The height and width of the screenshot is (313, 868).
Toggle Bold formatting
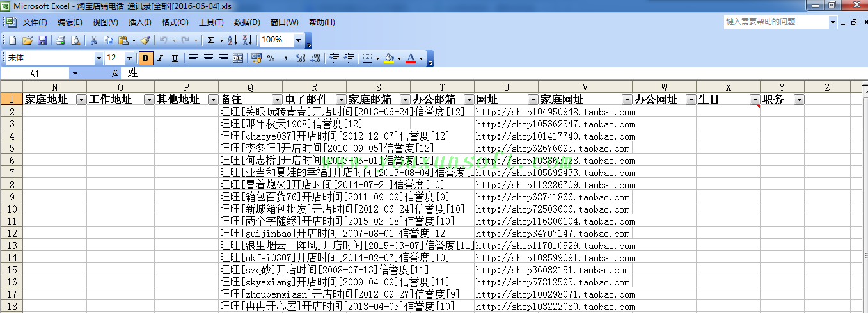tap(146, 58)
